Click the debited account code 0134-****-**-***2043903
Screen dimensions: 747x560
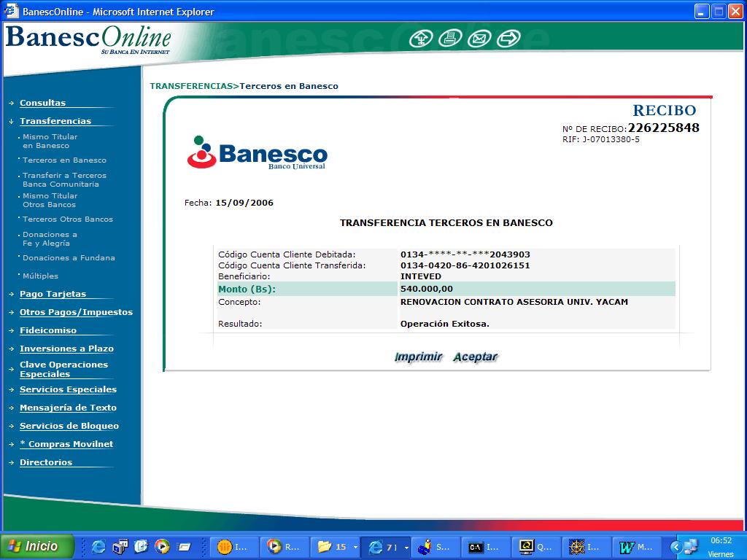tap(465, 254)
